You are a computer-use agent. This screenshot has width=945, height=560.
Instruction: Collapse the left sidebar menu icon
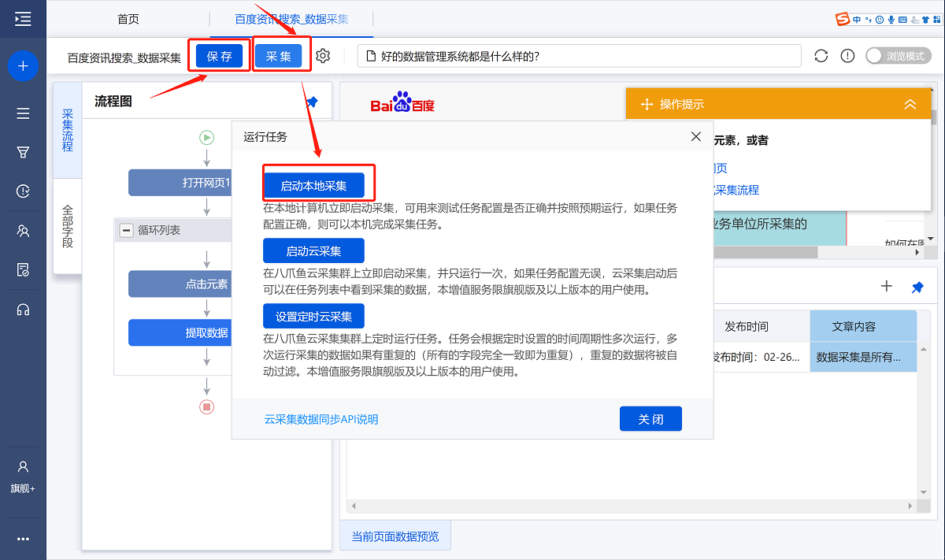click(23, 19)
